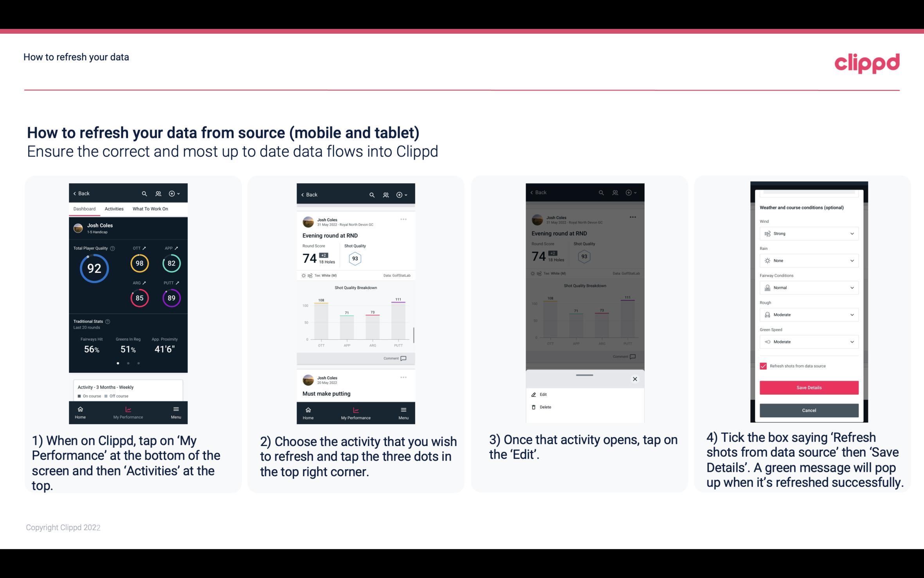Select the Activities tab at top
This screenshot has width=924, height=578.
click(113, 208)
